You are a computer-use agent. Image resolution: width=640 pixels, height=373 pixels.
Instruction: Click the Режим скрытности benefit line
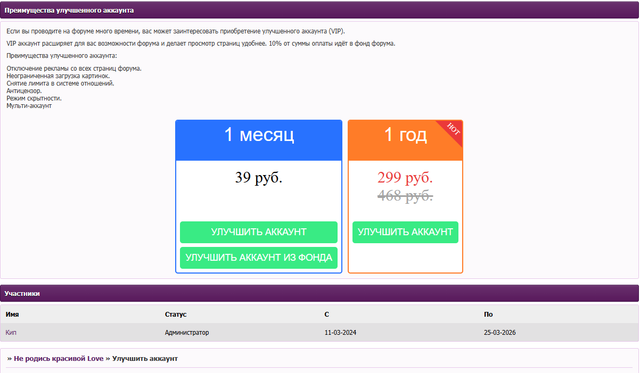(x=34, y=98)
